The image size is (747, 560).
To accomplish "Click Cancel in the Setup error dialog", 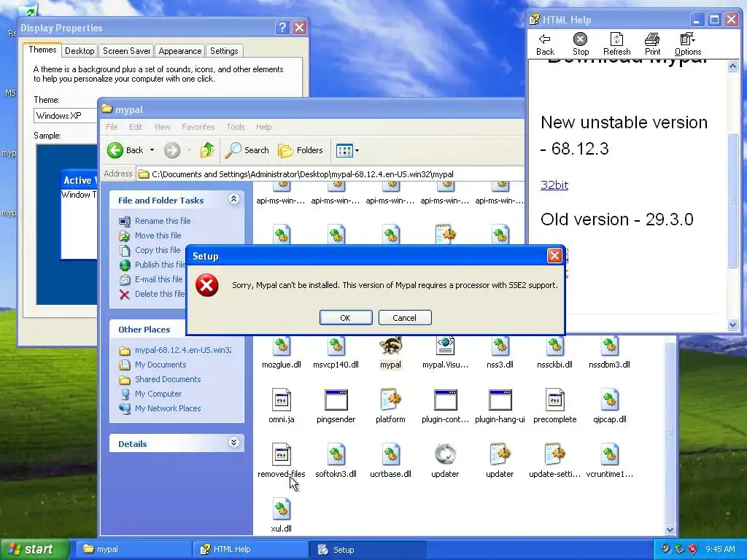I will coord(405,318).
